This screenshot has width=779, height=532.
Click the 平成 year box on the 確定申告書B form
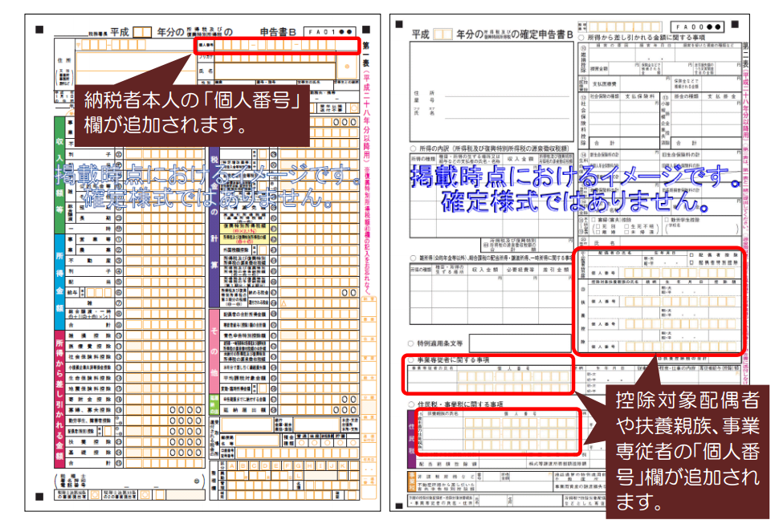[x=443, y=35]
